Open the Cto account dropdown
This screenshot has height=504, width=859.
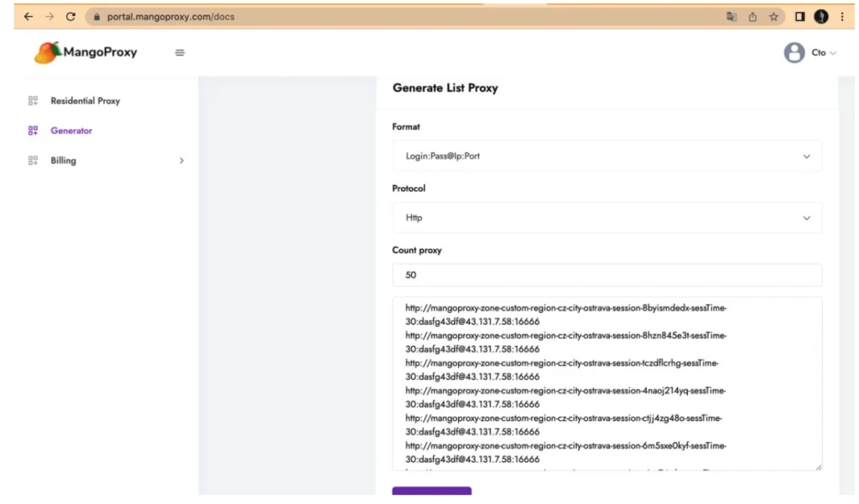tap(824, 53)
